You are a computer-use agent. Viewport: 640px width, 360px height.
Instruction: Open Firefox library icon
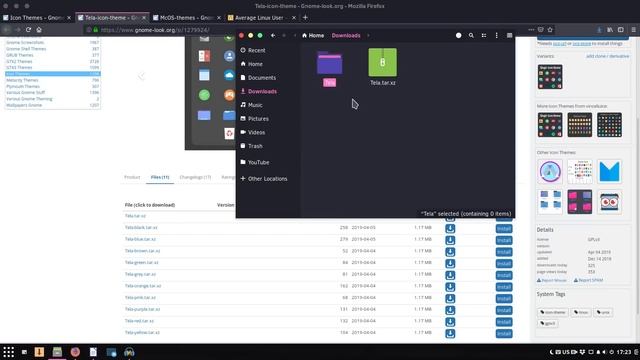[x=610, y=29]
